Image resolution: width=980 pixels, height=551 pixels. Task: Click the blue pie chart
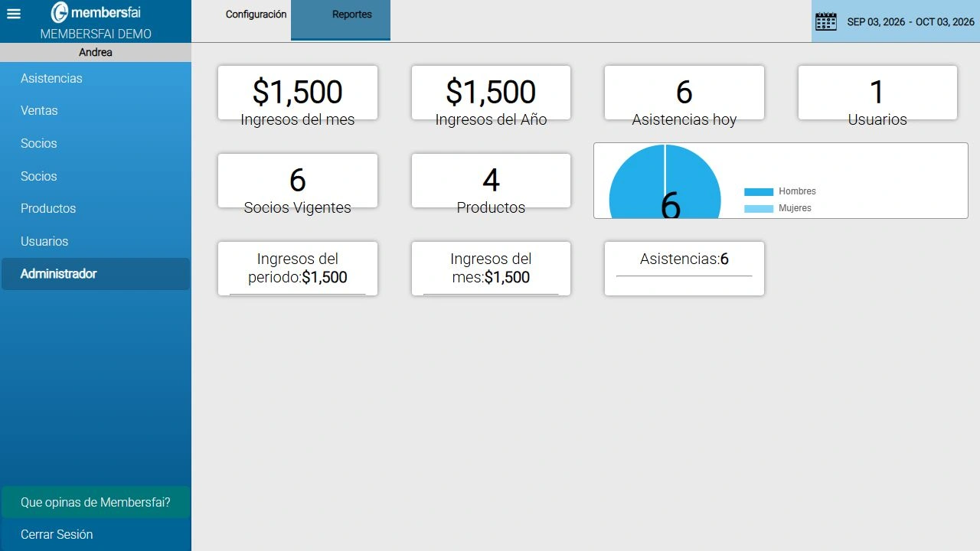coord(665,181)
